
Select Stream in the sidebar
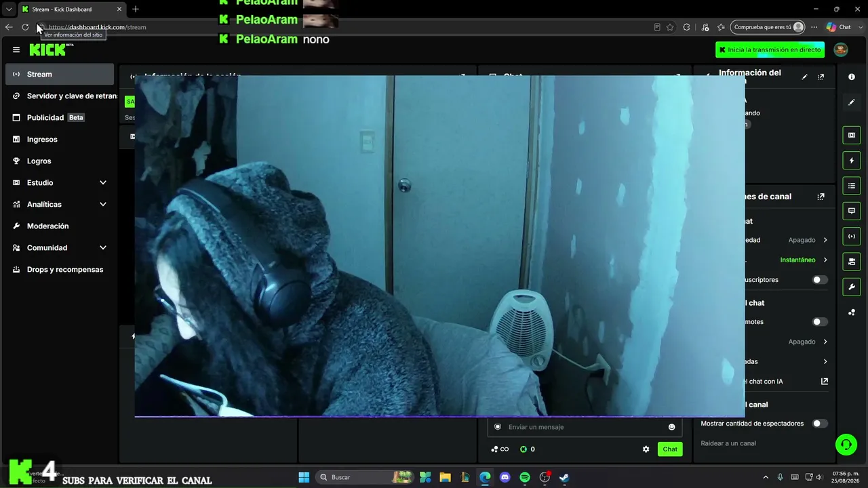point(60,75)
